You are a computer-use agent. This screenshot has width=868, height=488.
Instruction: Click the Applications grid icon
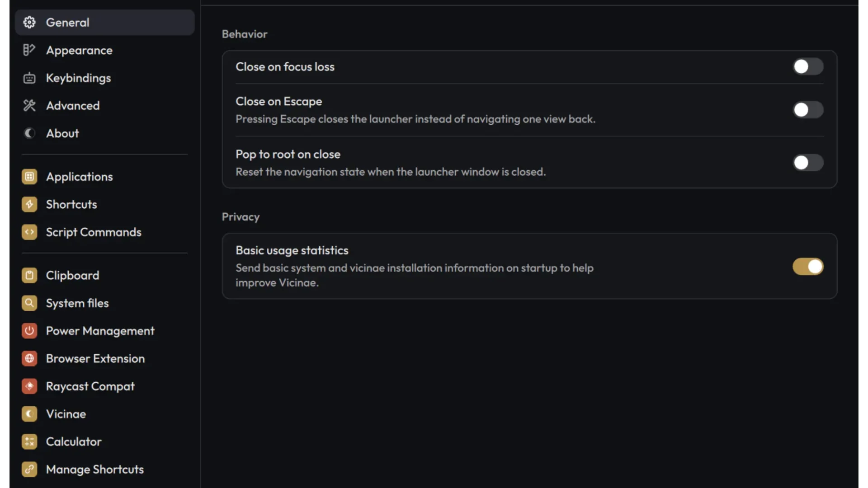[x=29, y=177]
